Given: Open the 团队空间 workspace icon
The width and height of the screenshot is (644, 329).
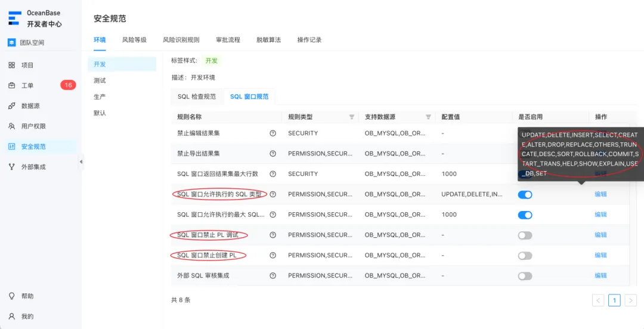Looking at the screenshot, I should pyautogui.click(x=12, y=43).
